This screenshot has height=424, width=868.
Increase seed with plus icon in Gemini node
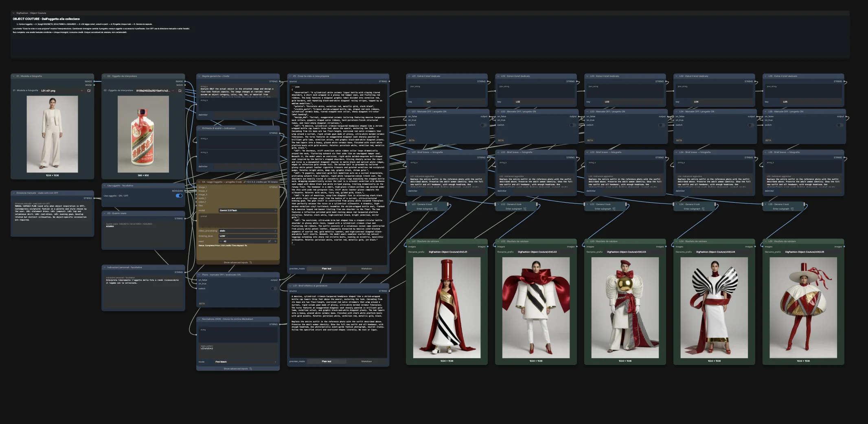click(275, 241)
